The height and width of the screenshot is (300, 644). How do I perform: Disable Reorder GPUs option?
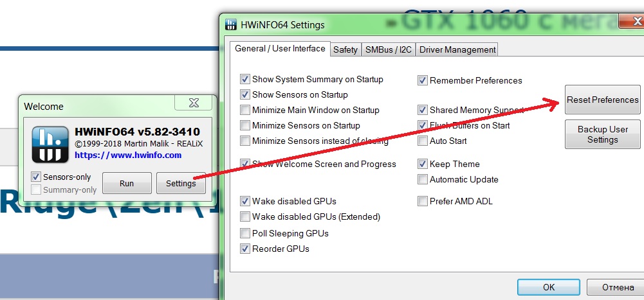(245, 249)
